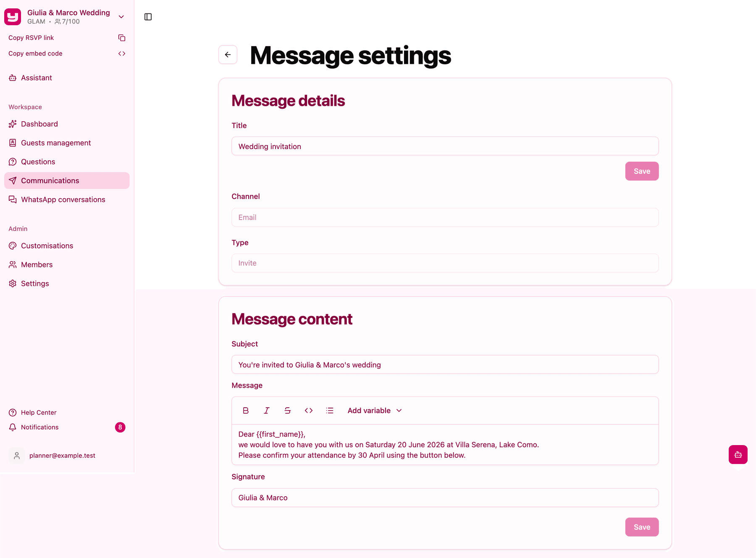
Task: Open WhatsApp conversations
Action: [x=67, y=199]
